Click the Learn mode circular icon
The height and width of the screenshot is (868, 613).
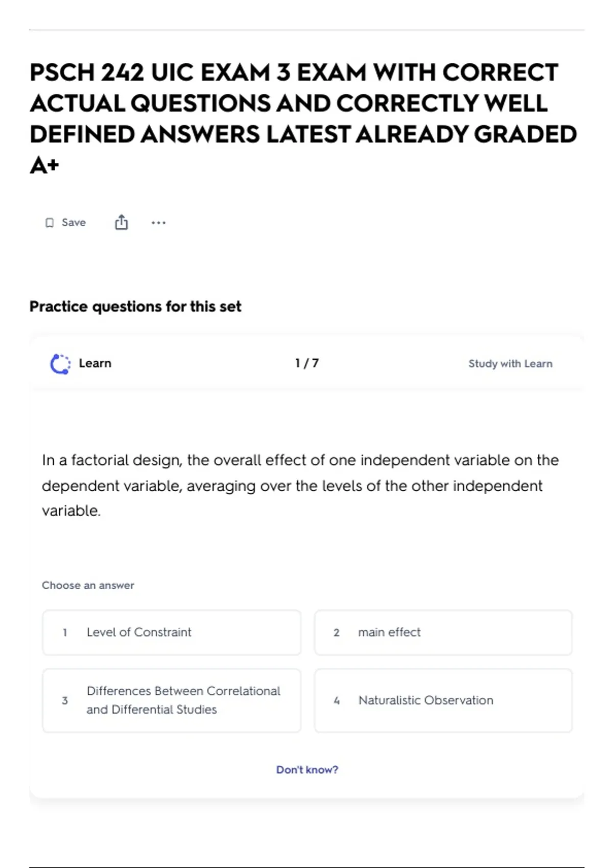coord(60,364)
